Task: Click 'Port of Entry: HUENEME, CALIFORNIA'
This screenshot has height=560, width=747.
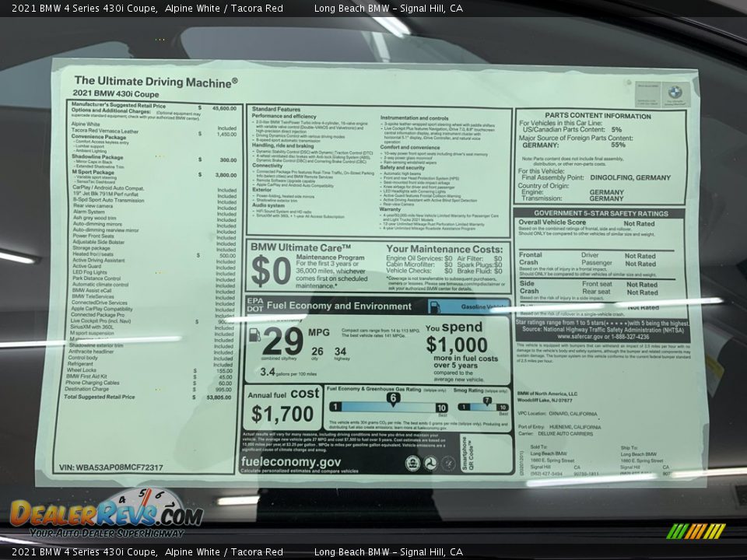Action: (559, 427)
